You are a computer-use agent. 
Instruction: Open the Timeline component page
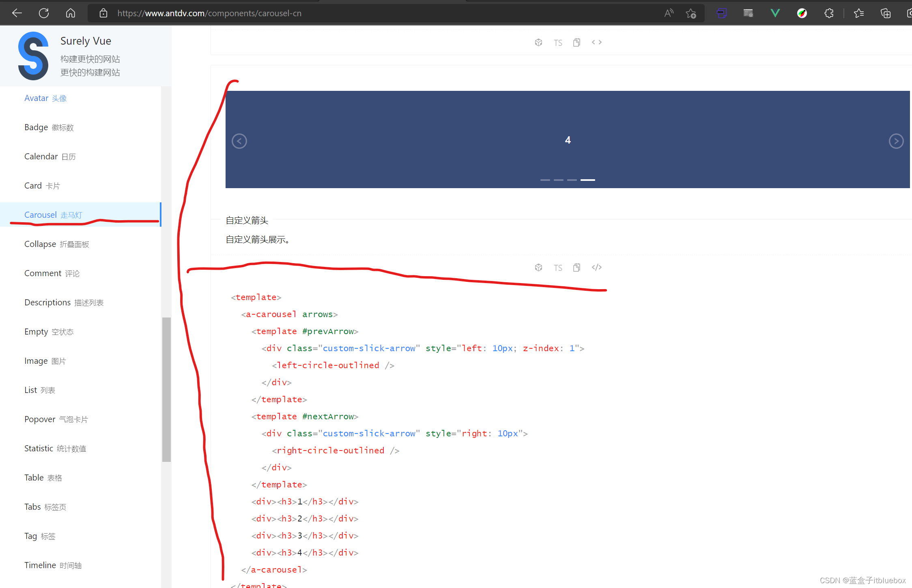[x=53, y=565]
